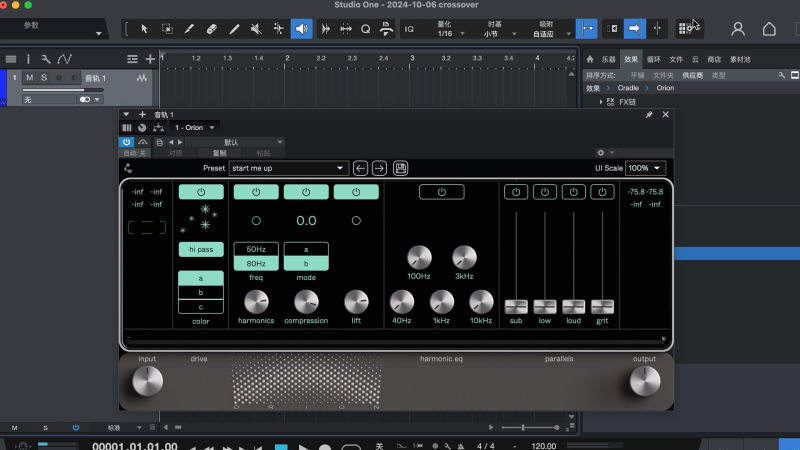
Task: Open the IQ quantize panel button
Action: coord(409,29)
